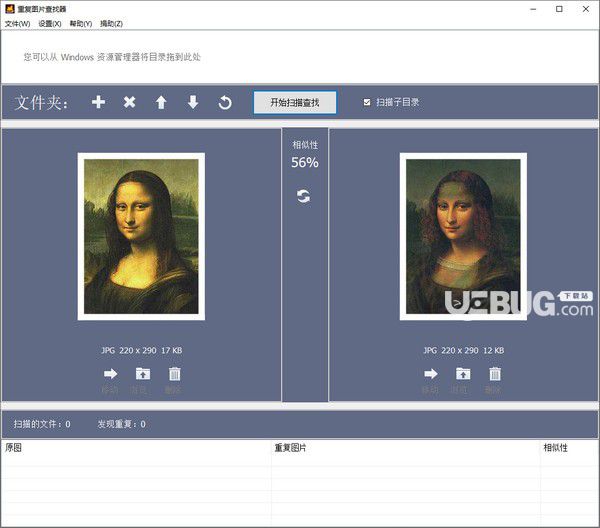
Task: Click left image info 'JPG 220 x 290 17 KB'
Action: pyautogui.click(x=142, y=350)
